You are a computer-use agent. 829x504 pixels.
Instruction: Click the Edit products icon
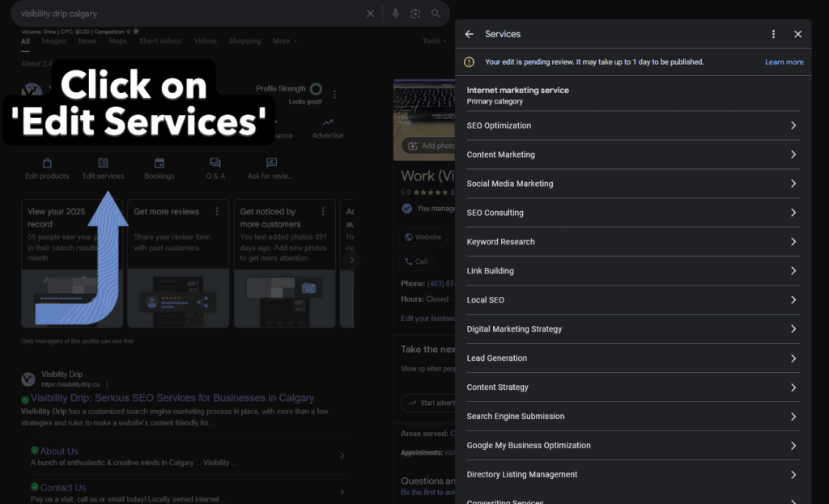tap(47, 163)
